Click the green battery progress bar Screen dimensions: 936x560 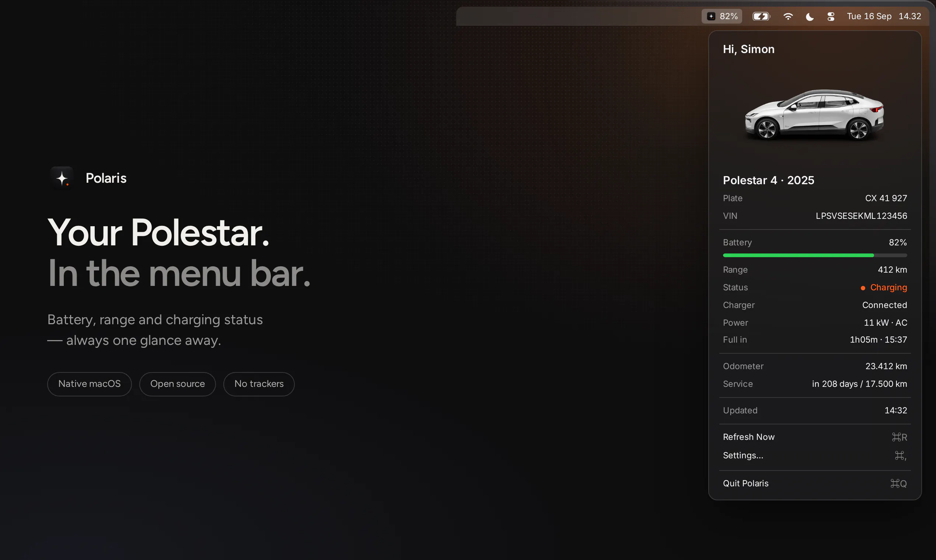(x=815, y=255)
